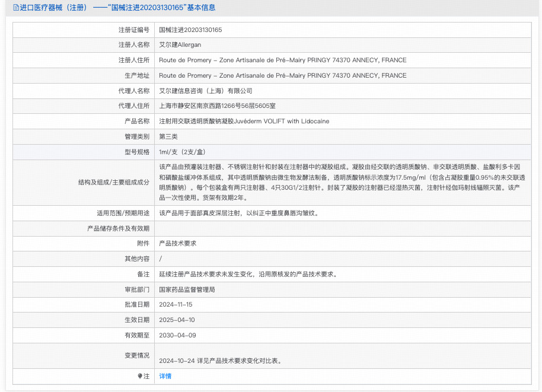Viewport: 542px width, 392px height.
Task: Select the product name Juvéderm VOLIFT with Lidocaine
Action: pyautogui.click(x=244, y=122)
